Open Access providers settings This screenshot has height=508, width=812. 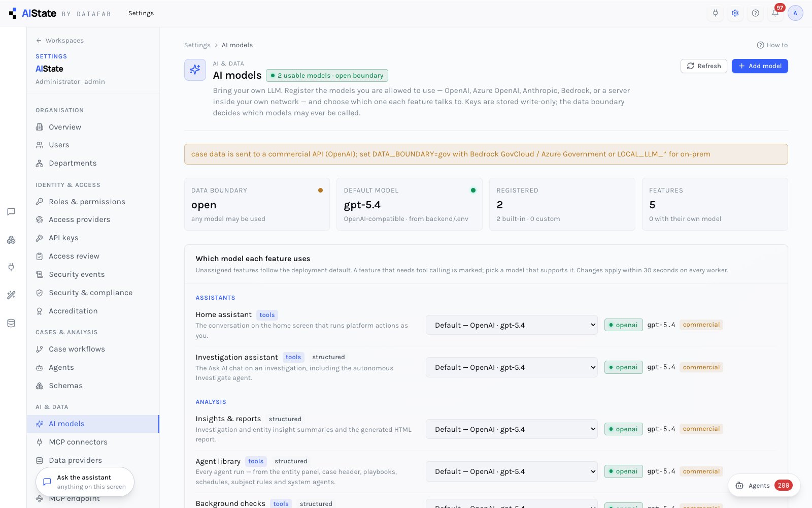pyautogui.click(x=93, y=219)
